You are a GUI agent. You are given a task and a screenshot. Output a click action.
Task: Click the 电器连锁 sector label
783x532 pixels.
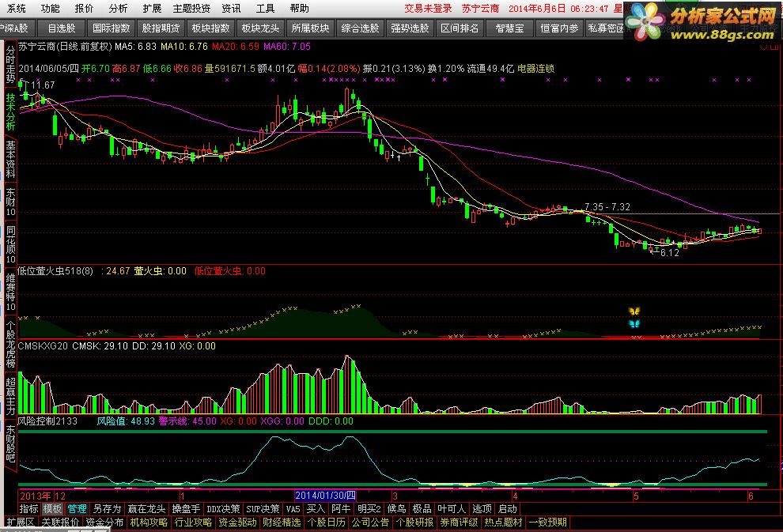pyautogui.click(x=535, y=68)
